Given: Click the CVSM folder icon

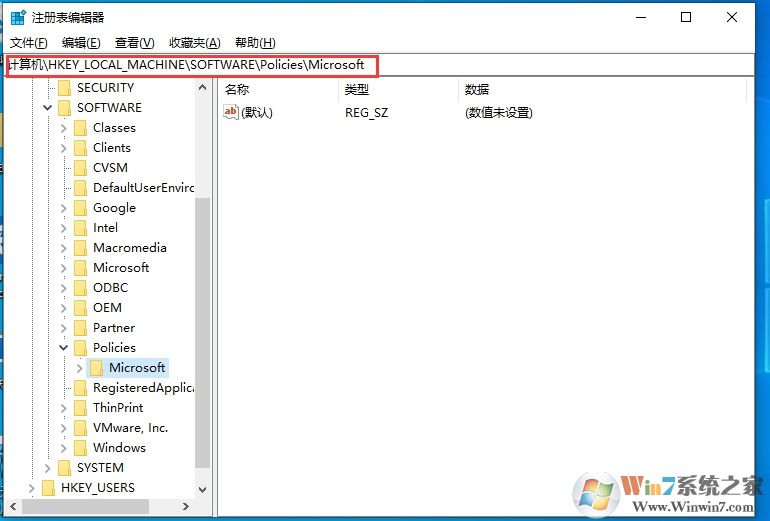Looking at the screenshot, I should pyautogui.click(x=80, y=168).
